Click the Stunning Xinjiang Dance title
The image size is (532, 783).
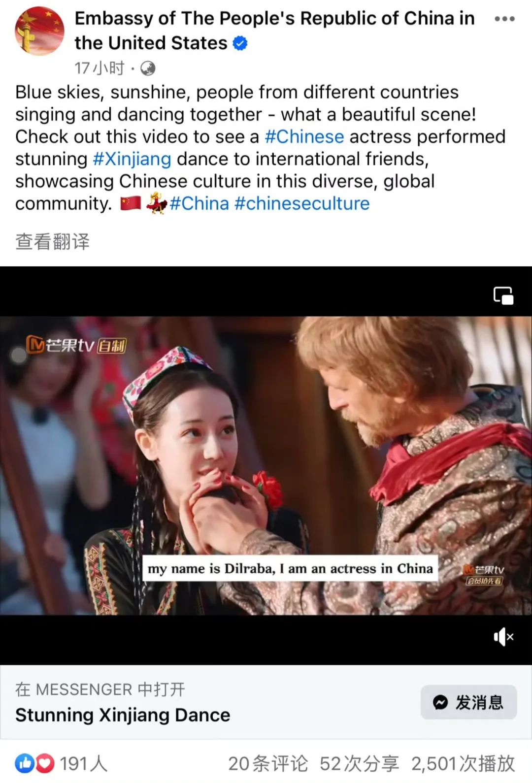(123, 715)
